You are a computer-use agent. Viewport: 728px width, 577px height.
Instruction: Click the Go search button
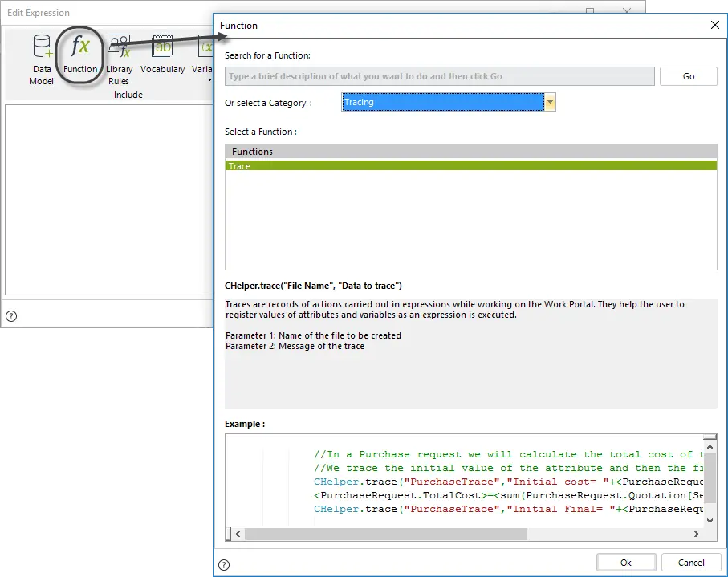click(689, 76)
